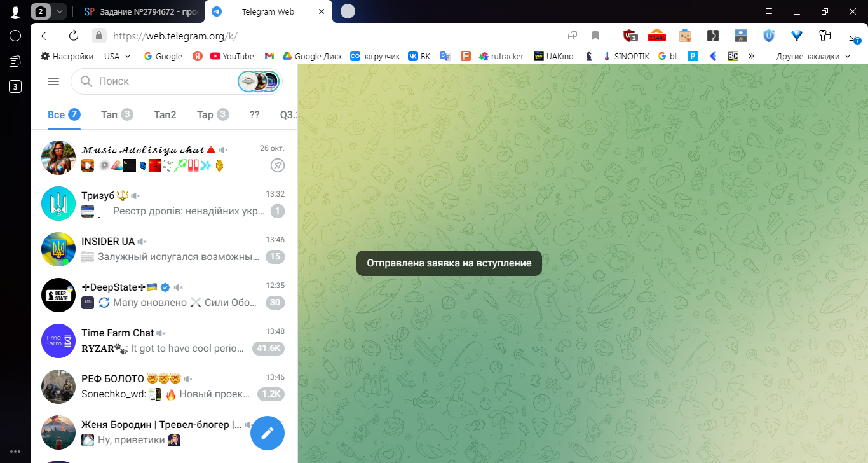
Task: Open the Настройки bookmark
Action: click(x=67, y=56)
